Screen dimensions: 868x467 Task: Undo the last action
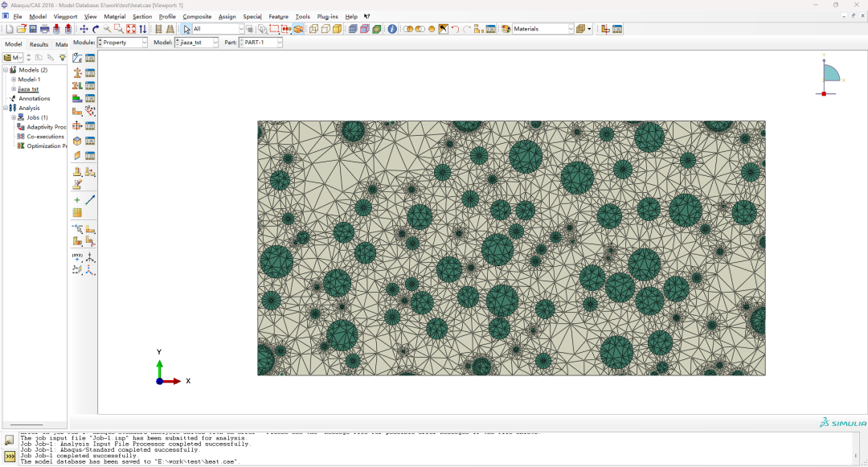click(455, 29)
